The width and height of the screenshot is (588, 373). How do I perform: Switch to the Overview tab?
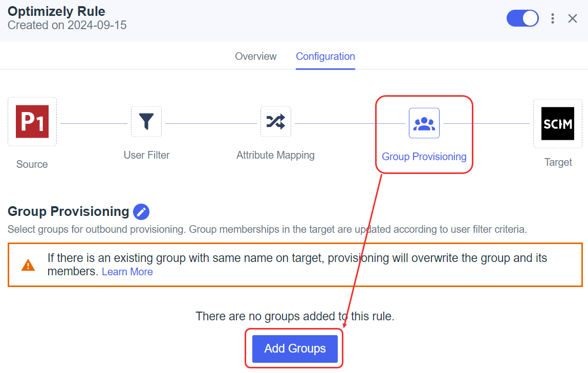tap(256, 56)
